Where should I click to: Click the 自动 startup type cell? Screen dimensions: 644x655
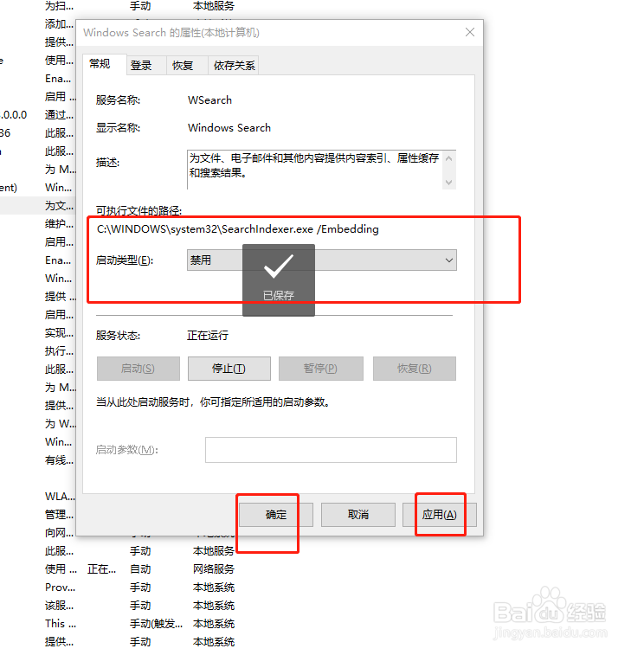pyautogui.click(x=140, y=569)
